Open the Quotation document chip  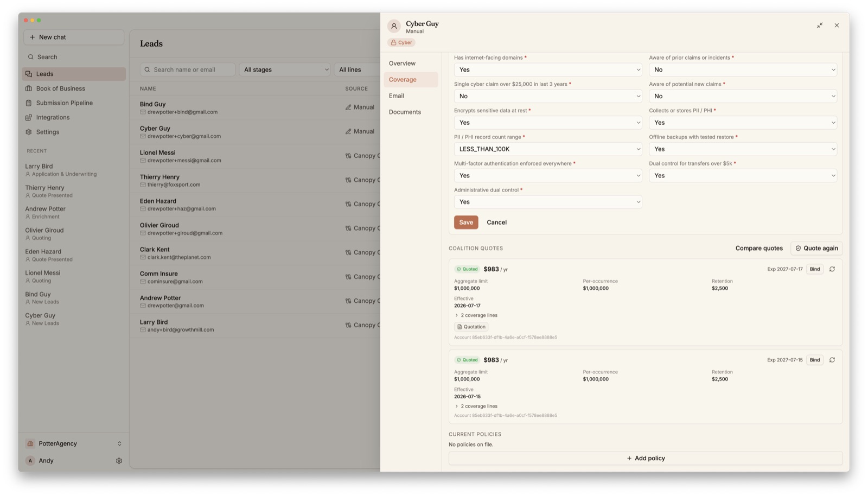click(x=471, y=327)
